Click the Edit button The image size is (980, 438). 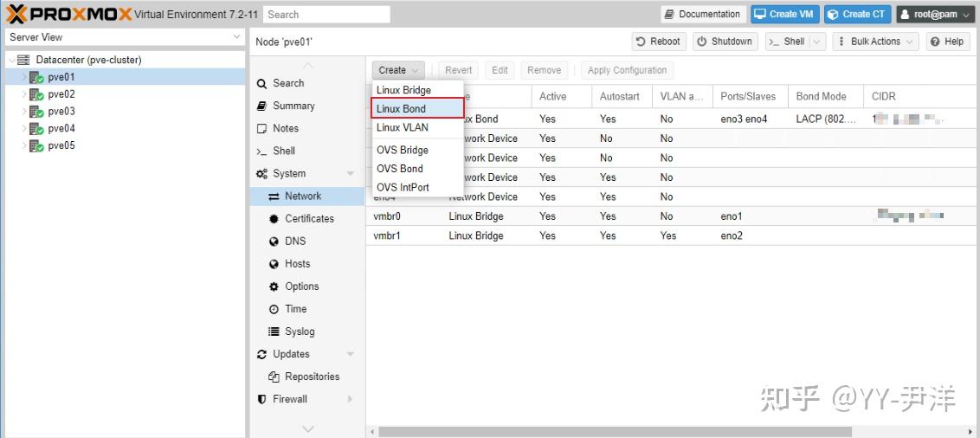[500, 70]
